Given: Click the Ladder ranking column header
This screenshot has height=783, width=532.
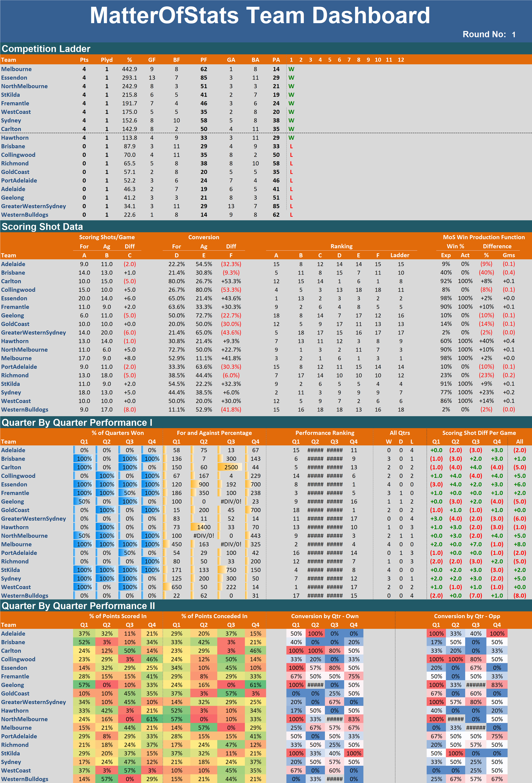Looking at the screenshot, I should (x=400, y=255).
